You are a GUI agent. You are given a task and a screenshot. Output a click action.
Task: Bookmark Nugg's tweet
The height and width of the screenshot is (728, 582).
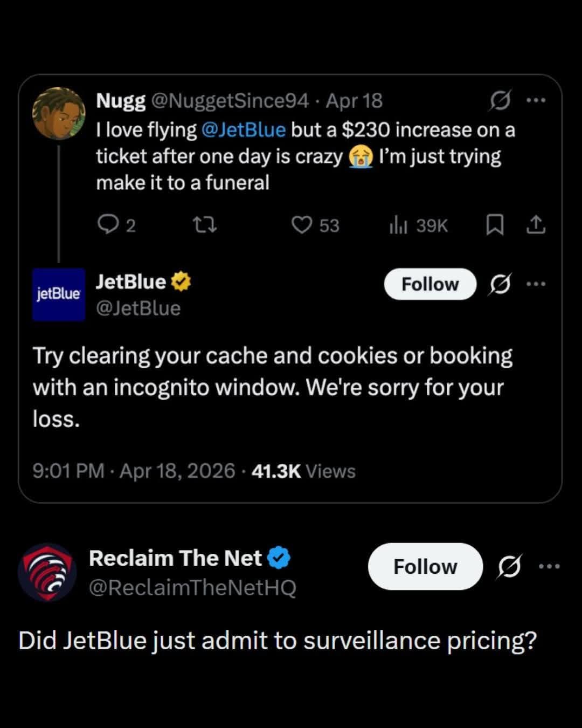(496, 226)
